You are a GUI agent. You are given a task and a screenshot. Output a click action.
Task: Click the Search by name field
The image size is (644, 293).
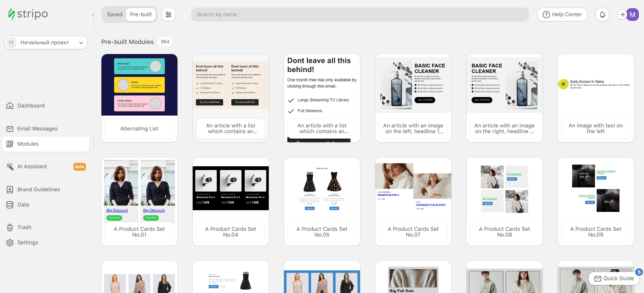pos(360,15)
